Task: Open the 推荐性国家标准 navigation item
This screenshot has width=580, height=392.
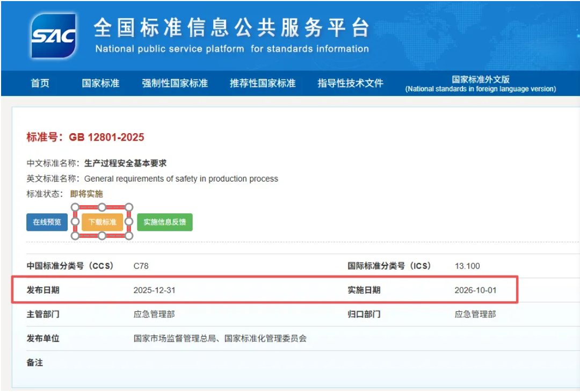Action: coord(263,83)
